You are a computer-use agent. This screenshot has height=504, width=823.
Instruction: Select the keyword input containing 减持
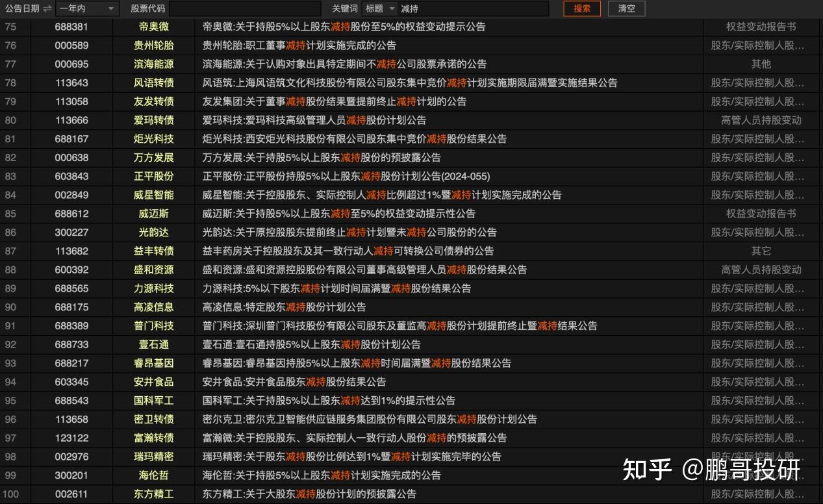pyautogui.click(x=474, y=8)
